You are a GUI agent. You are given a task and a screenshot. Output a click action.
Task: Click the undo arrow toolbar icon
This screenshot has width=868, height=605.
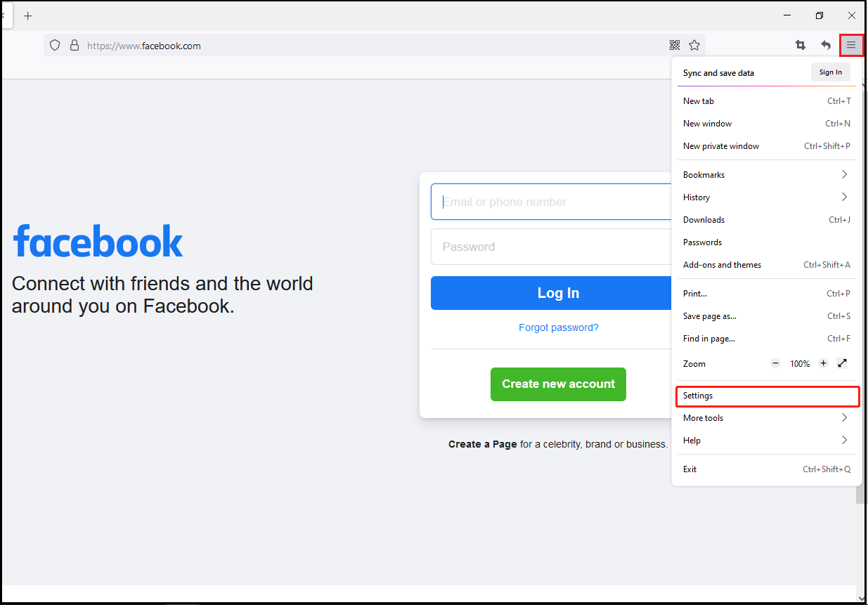[826, 46]
